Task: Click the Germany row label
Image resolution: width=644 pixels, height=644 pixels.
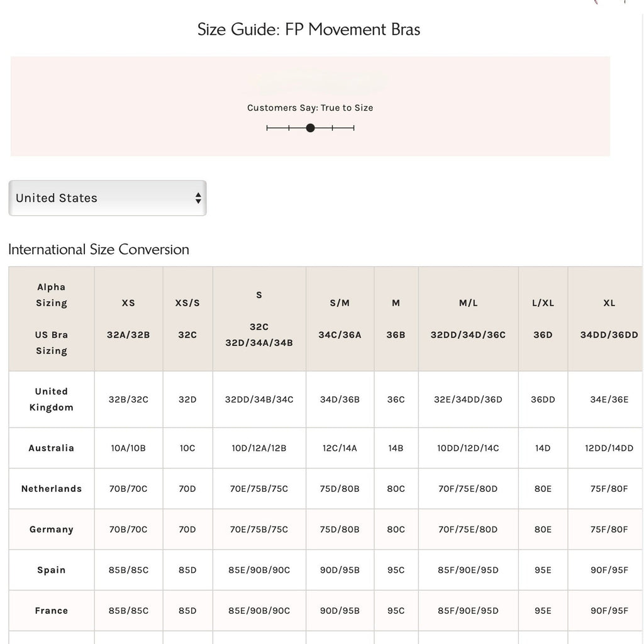Action: point(52,530)
